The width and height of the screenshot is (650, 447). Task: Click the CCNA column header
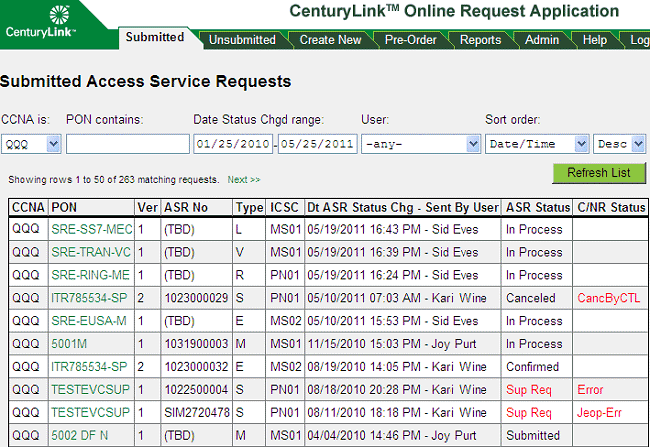click(x=28, y=207)
